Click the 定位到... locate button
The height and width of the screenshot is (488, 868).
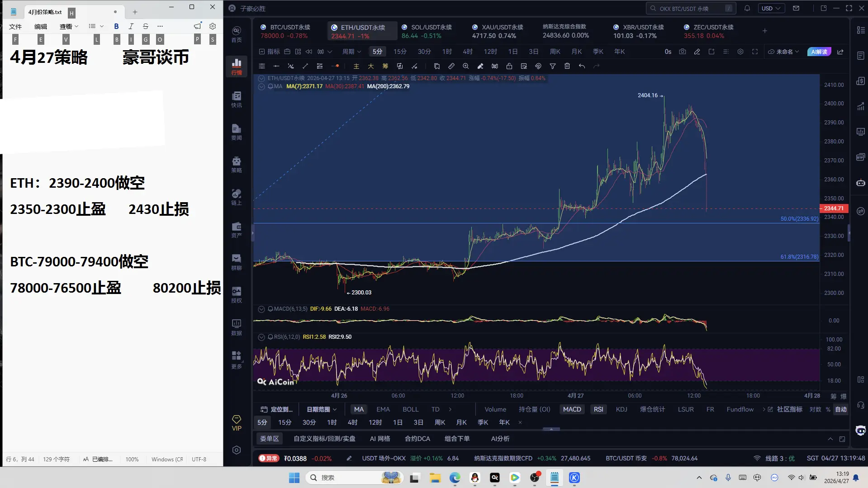277,409
